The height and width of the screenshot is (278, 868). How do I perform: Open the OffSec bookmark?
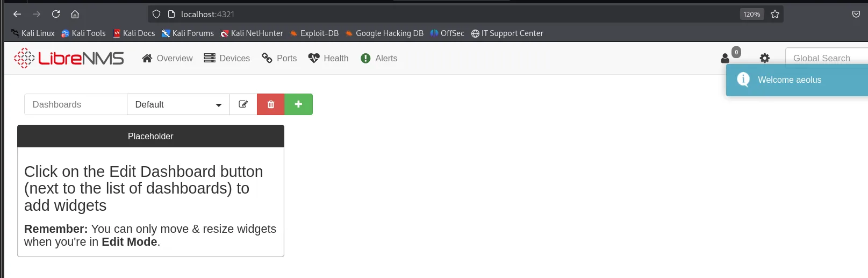tap(447, 33)
